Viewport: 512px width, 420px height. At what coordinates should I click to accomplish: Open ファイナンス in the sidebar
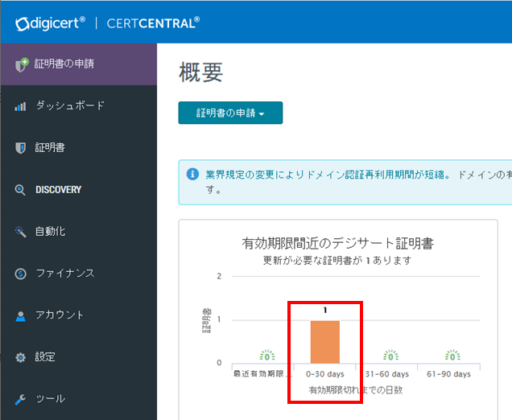(x=78, y=273)
